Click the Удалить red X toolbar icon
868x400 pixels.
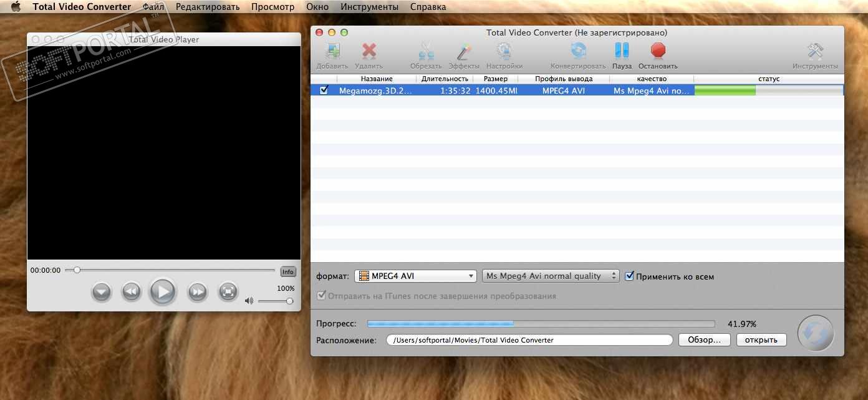pyautogui.click(x=369, y=51)
